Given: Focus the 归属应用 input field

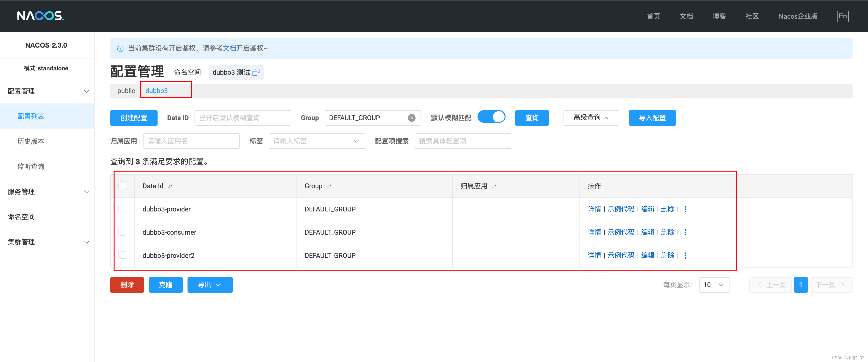Looking at the screenshot, I should coord(191,141).
